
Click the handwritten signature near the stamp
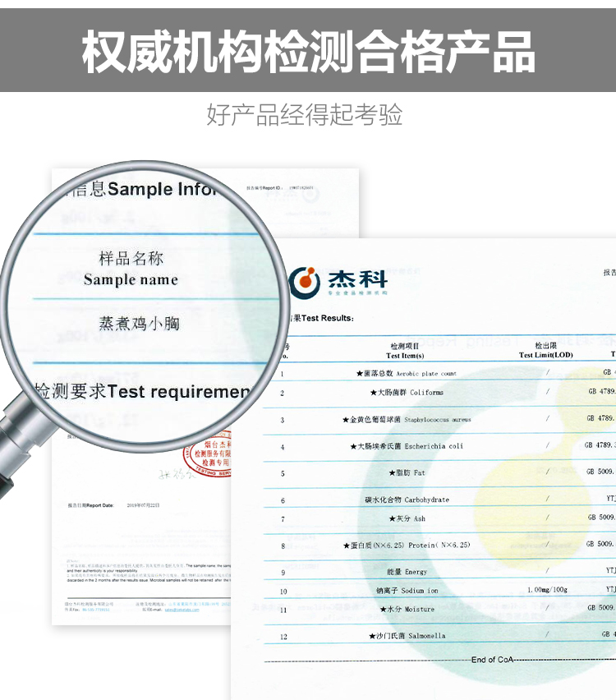[177, 475]
